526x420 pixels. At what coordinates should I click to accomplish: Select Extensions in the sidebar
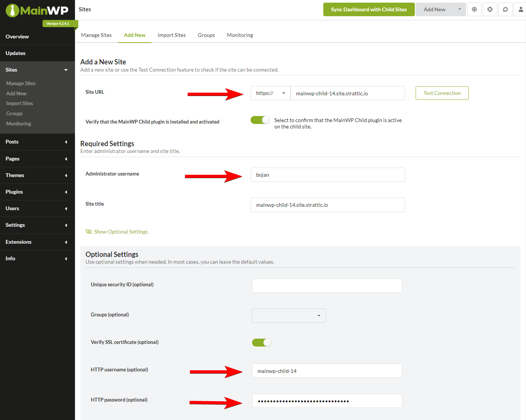point(18,242)
